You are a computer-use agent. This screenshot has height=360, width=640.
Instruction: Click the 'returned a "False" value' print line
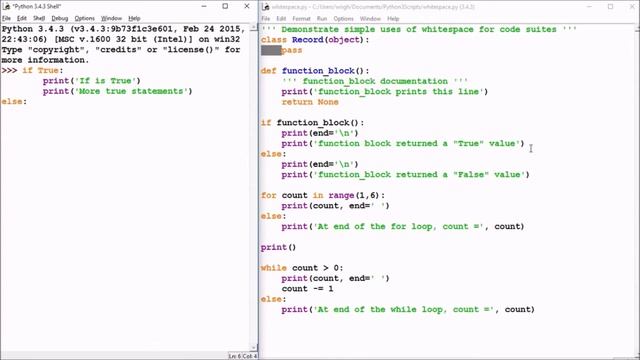(x=405, y=175)
